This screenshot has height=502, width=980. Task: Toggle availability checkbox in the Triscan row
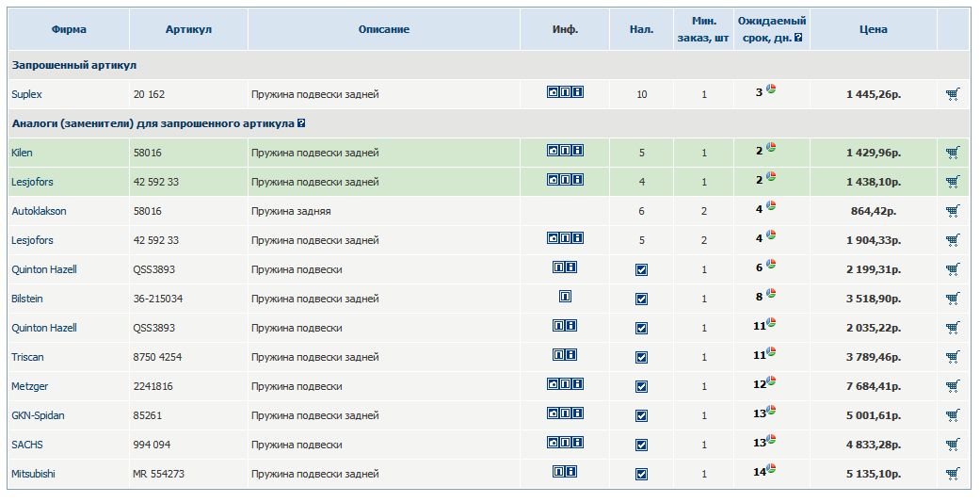[x=641, y=358]
